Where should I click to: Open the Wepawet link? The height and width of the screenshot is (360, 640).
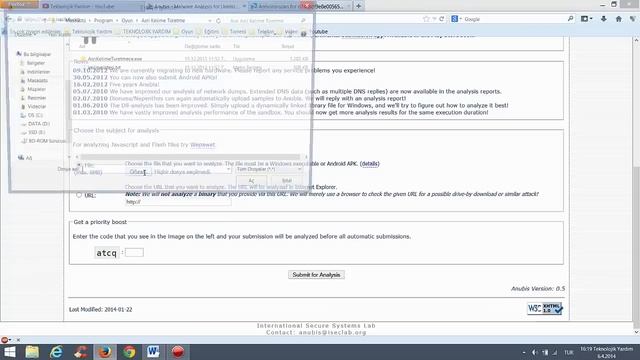(x=202, y=145)
